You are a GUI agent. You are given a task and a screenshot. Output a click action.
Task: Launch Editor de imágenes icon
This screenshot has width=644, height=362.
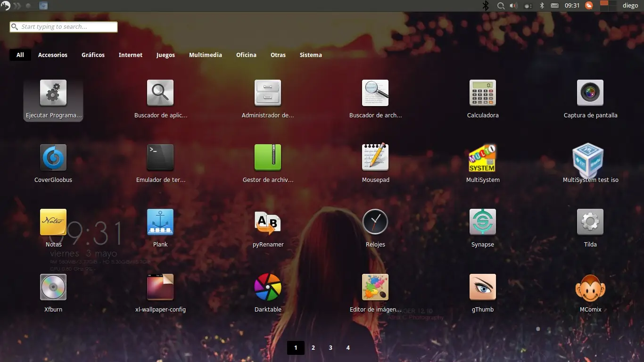coord(375,287)
